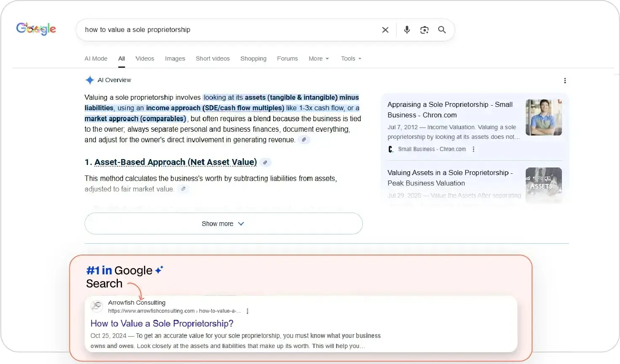This screenshot has height=364, width=620.
Task: Click the search magnifying glass icon
Action: click(442, 30)
